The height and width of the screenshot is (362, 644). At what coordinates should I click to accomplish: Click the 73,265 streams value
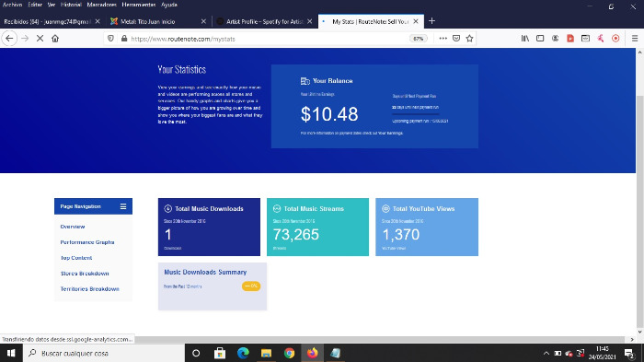[296, 235]
